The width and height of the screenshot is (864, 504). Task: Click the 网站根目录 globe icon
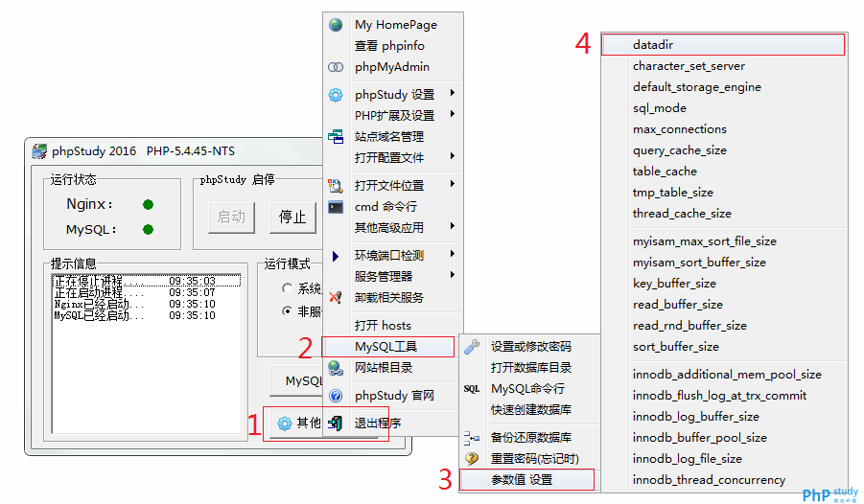tap(336, 368)
